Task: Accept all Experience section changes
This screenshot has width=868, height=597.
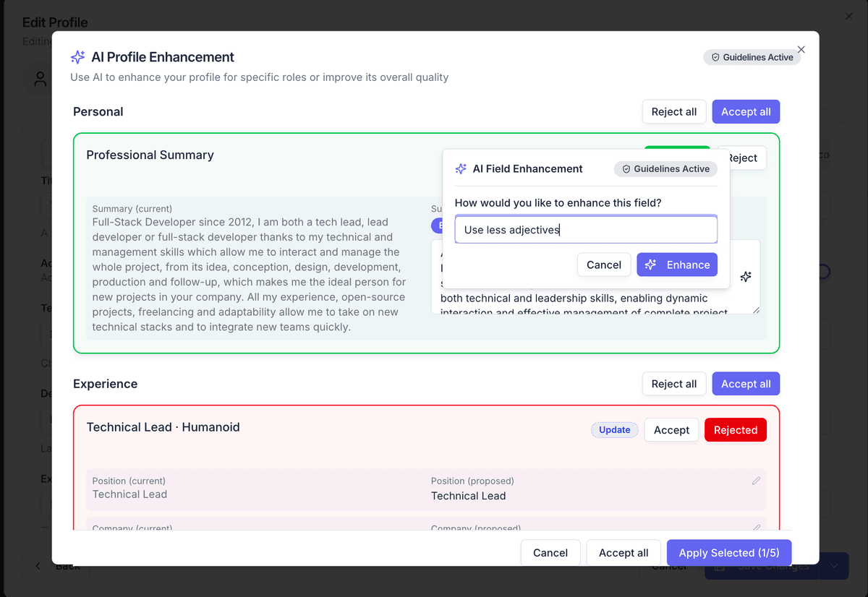Action: tap(745, 384)
